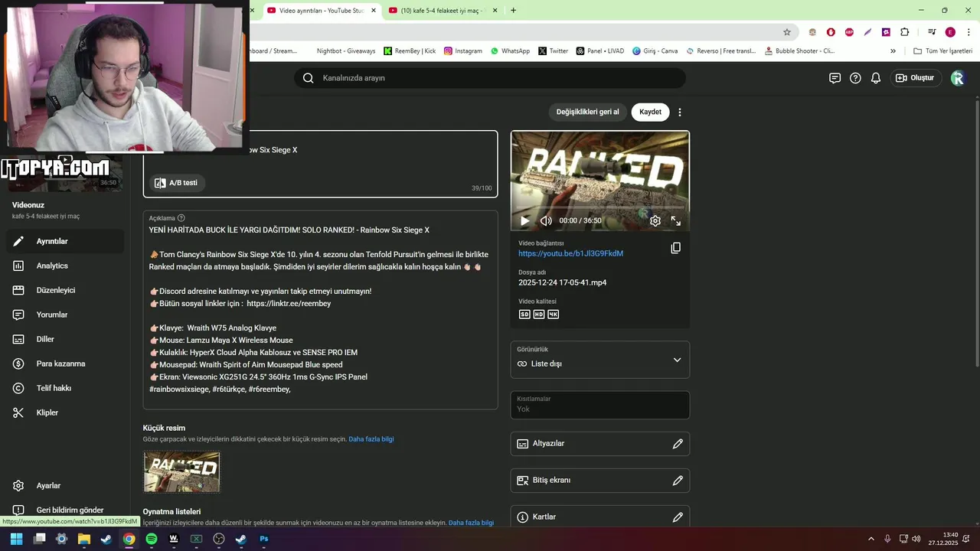Image resolution: width=980 pixels, height=551 pixels.
Task: Enter fullscreen on video preview
Action: pyautogui.click(x=676, y=220)
